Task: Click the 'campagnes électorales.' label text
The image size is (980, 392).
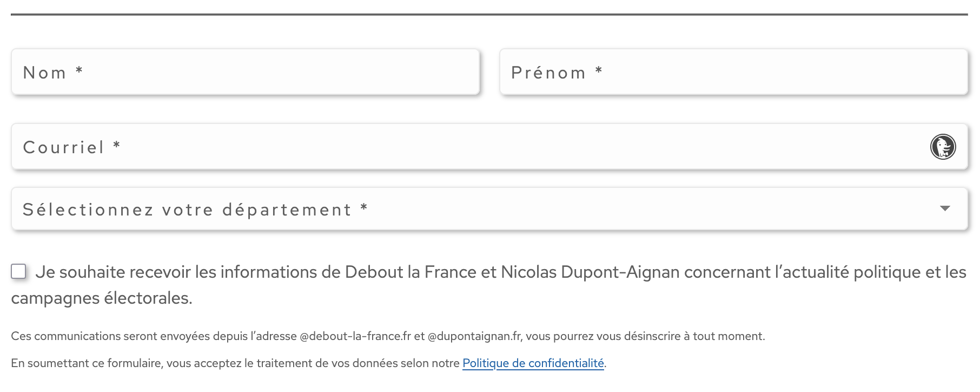Action: coord(102,298)
